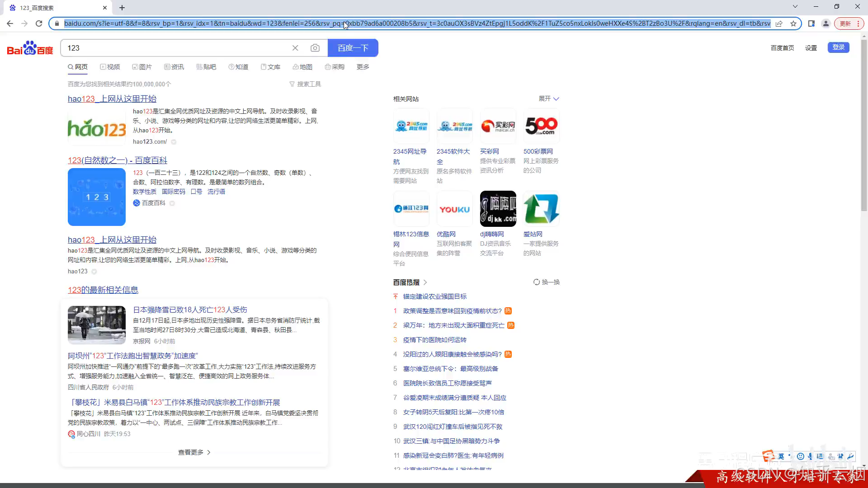Open the 更多 search category menu
The height and width of the screenshot is (488, 868).
coord(363,67)
